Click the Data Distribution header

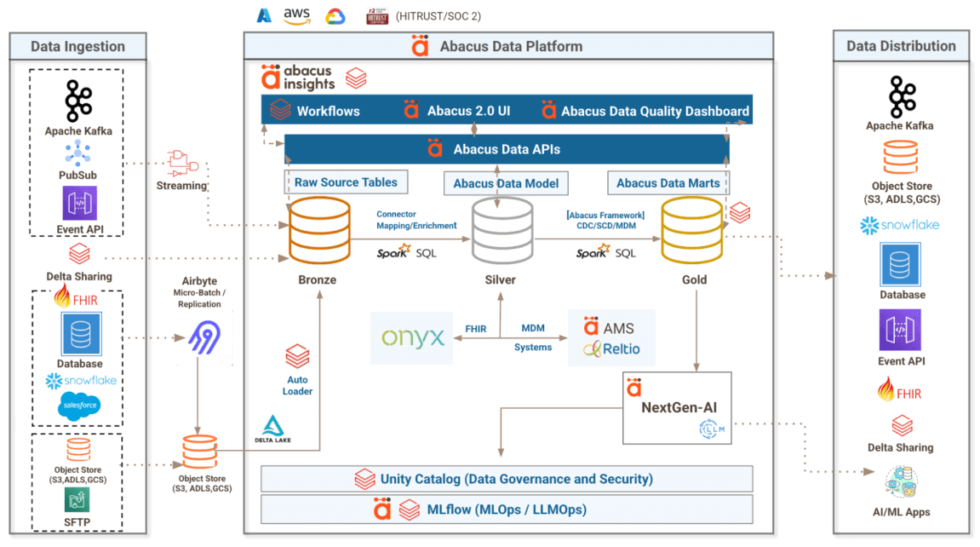coord(902,46)
